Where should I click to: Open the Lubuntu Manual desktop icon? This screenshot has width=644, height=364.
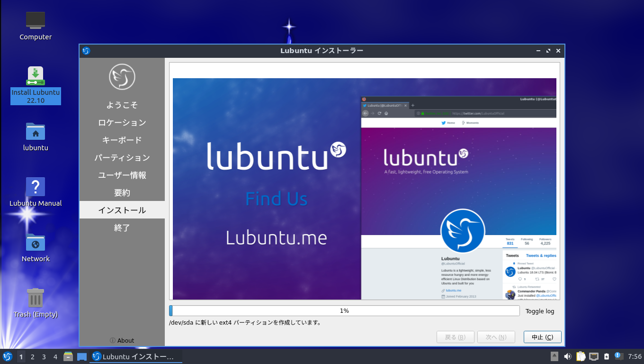tap(36, 192)
